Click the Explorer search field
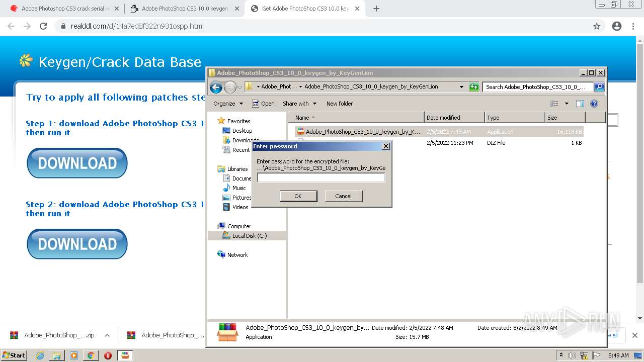 tap(538, 87)
